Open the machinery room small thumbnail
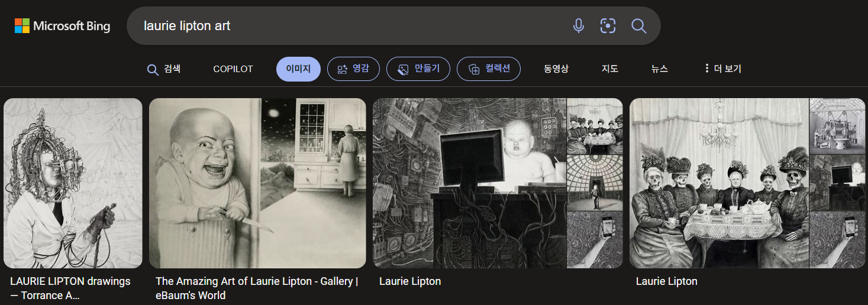 pos(837,126)
